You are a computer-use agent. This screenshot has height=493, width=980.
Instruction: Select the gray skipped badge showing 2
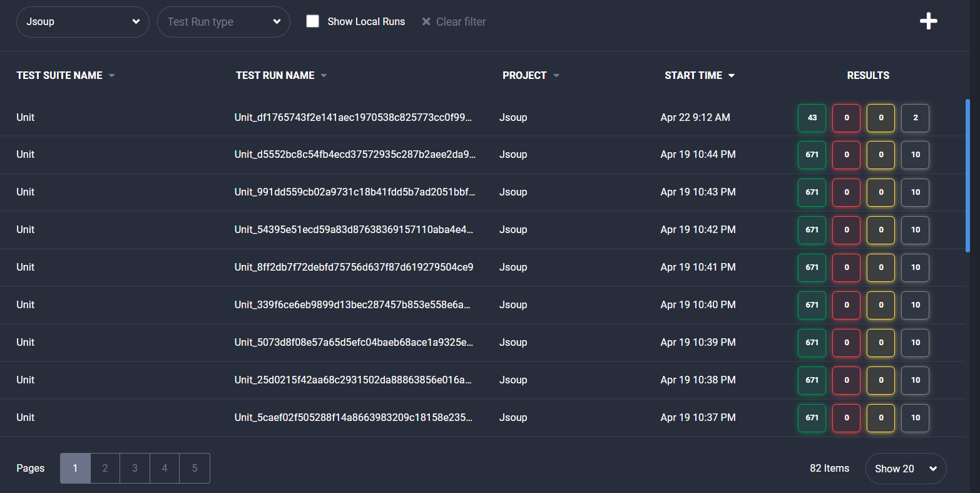(x=915, y=117)
